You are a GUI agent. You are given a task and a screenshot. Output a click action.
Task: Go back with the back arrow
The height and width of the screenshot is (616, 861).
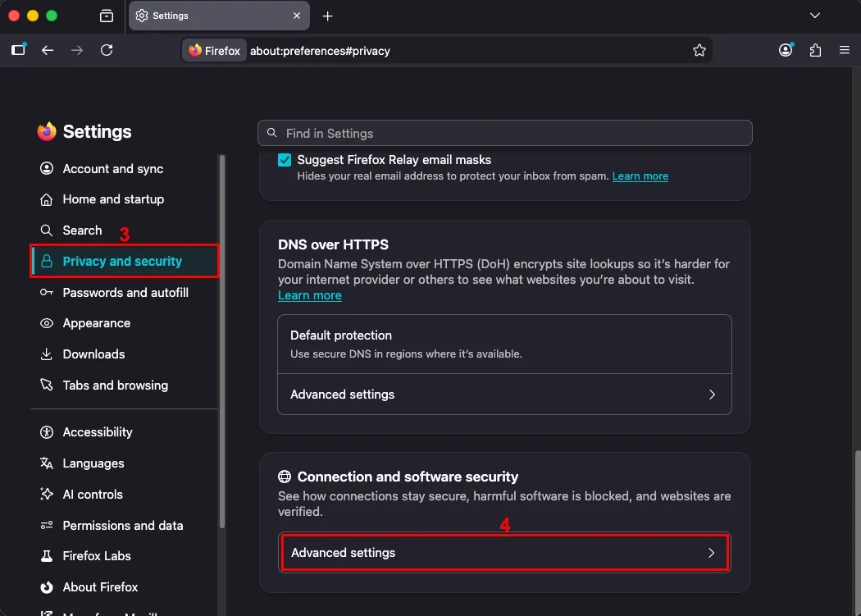point(48,51)
